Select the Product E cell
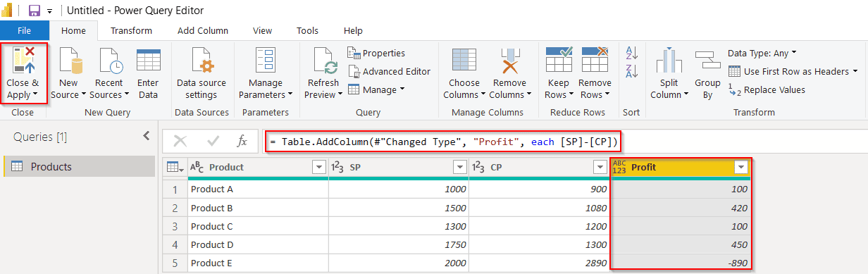Viewport: 868px width, 274px height. click(258, 263)
